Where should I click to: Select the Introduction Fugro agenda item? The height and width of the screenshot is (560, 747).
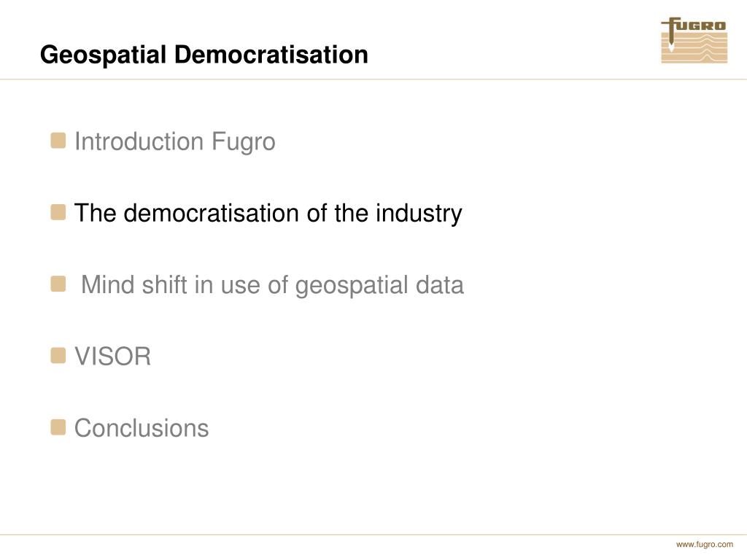point(175,142)
